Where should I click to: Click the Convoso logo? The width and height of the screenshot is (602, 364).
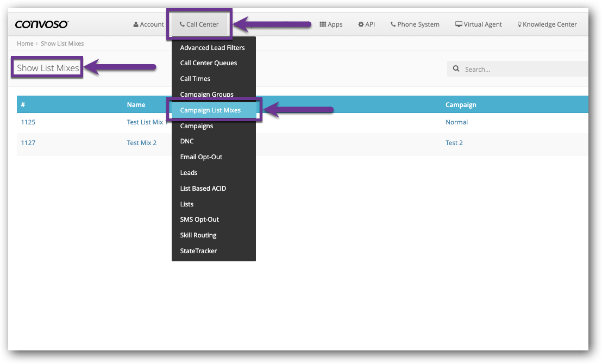coord(41,24)
